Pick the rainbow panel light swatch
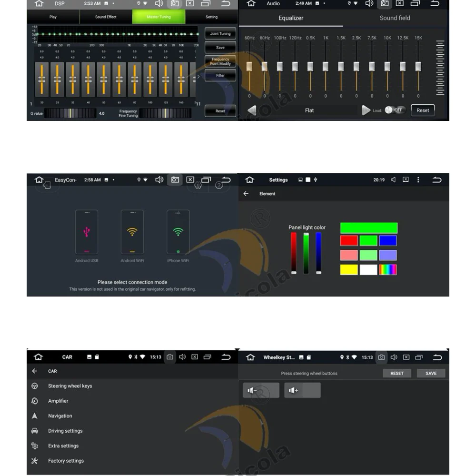Viewport: 476px width, 476px height. click(x=387, y=269)
